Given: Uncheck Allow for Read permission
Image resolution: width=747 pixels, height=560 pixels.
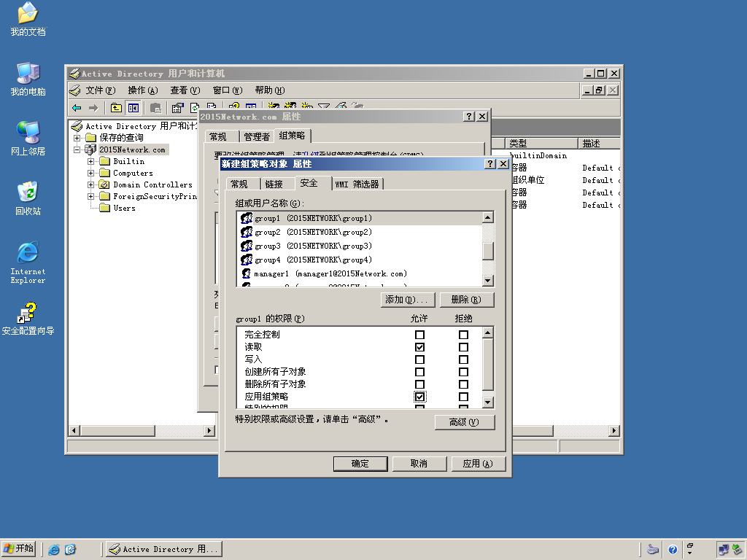Looking at the screenshot, I should pos(419,347).
